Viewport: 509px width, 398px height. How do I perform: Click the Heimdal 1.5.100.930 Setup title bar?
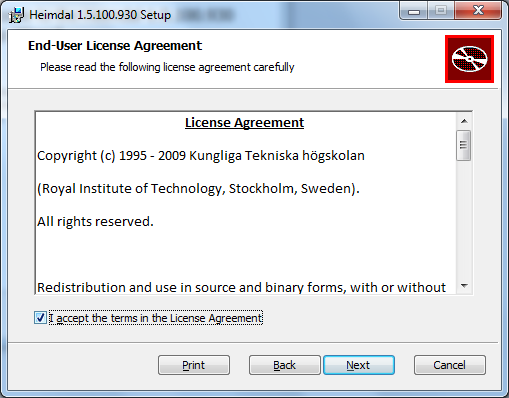tap(100, 15)
